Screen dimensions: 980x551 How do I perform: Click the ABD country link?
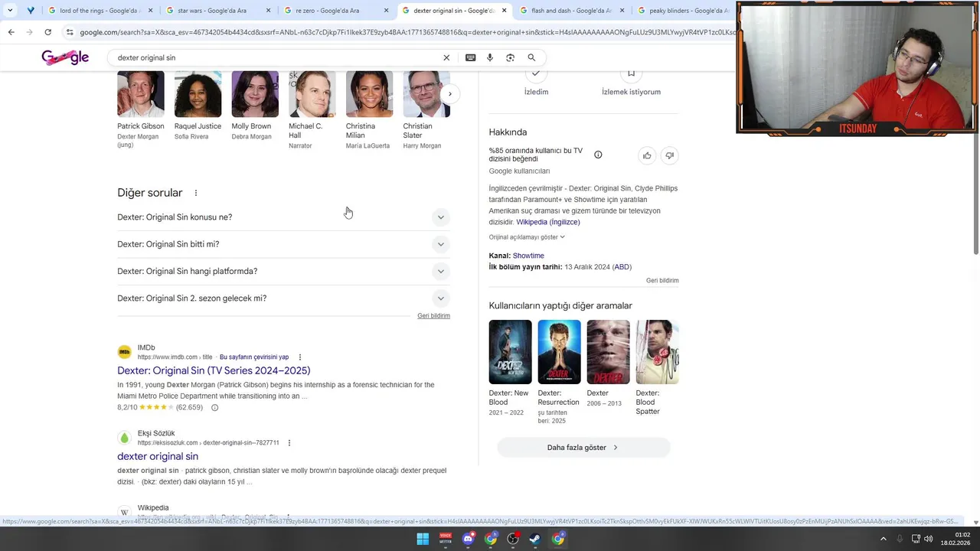pyautogui.click(x=622, y=267)
